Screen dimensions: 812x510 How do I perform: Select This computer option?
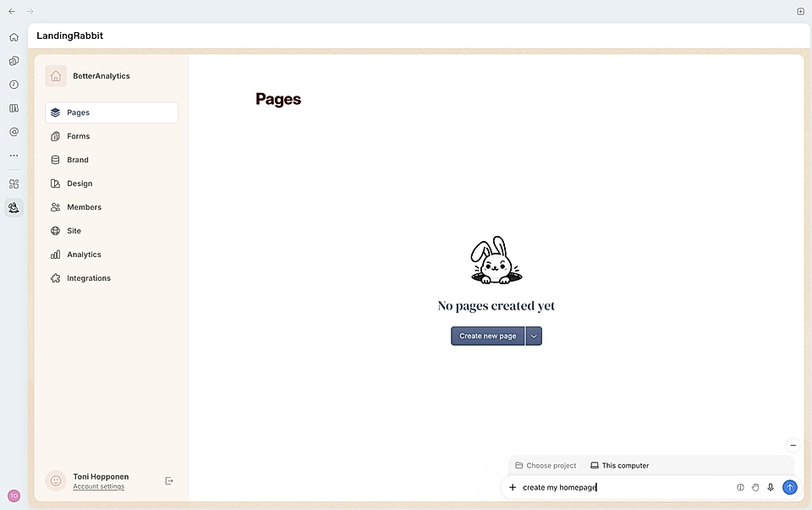pos(620,465)
